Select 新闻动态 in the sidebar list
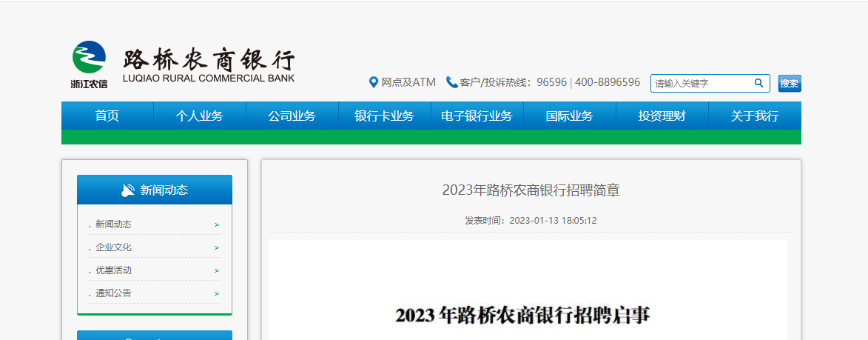This screenshot has width=868, height=340. click(x=113, y=224)
